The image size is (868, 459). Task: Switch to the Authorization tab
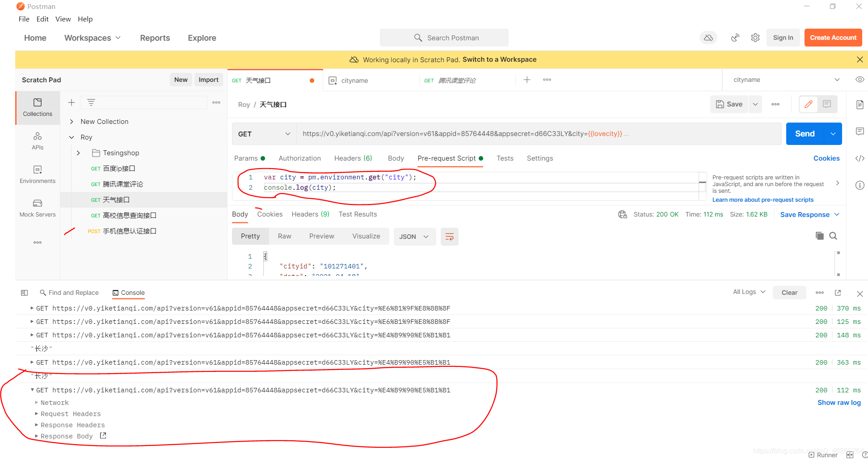coord(299,158)
